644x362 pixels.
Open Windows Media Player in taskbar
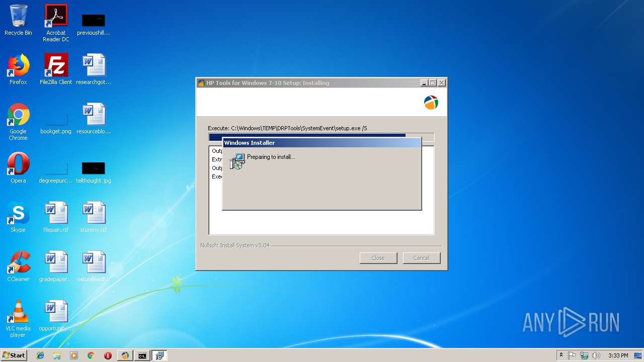74,355
